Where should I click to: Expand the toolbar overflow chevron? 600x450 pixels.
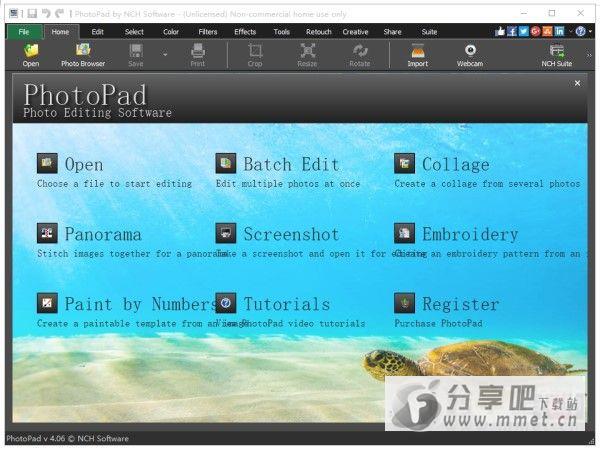[589, 55]
